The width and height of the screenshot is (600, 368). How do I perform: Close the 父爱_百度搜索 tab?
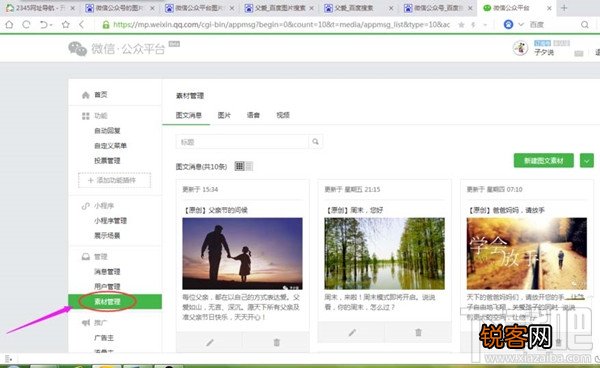pos(391,8)
